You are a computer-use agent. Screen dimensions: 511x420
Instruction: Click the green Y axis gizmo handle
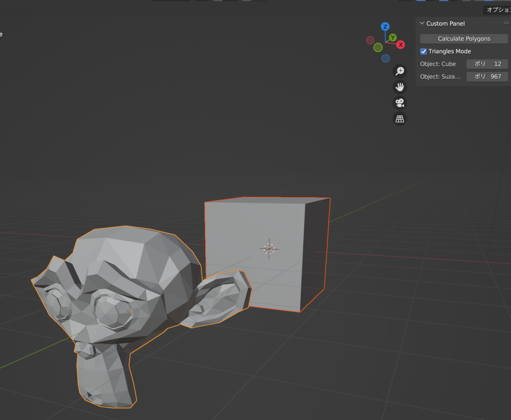click(x=393, y=37)
